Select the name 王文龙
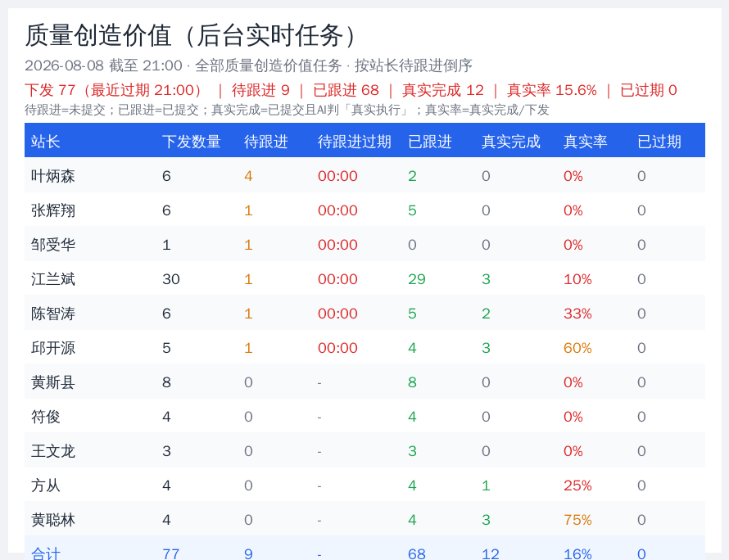729x560 pixels. [x=53, y=451]
